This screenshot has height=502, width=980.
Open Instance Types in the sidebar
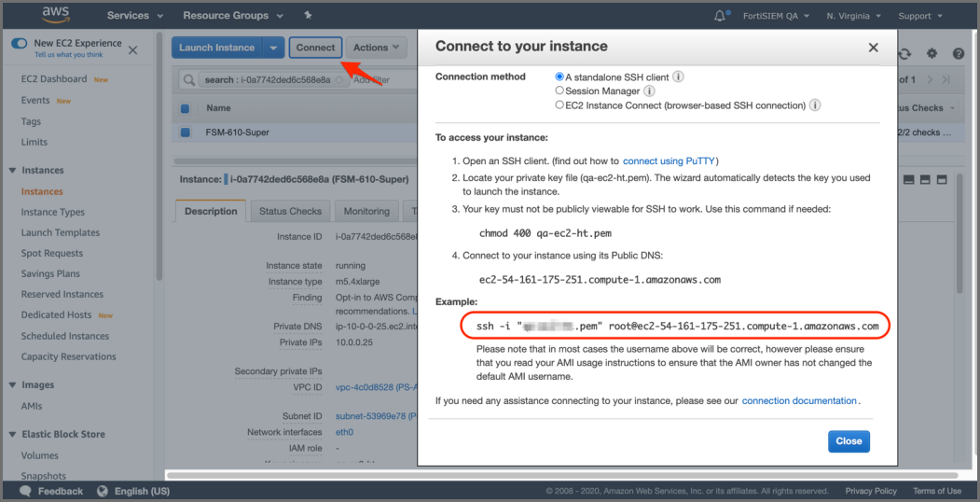(x=52, y=212)
